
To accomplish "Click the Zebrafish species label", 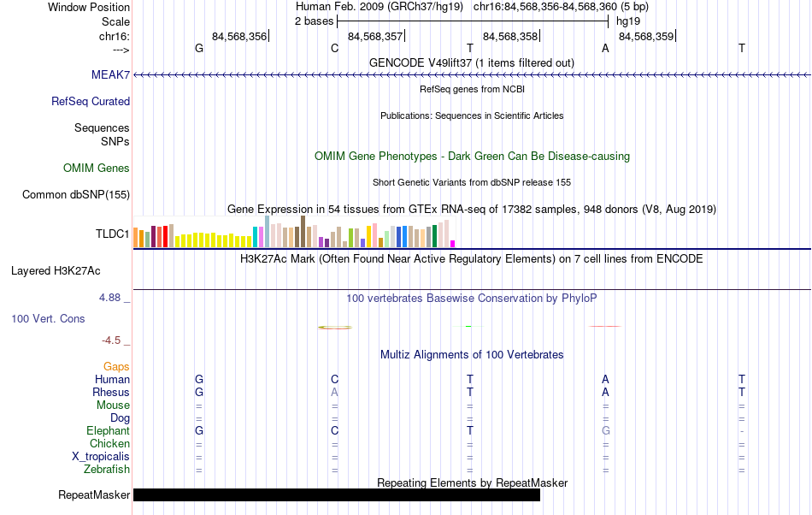I will (x=107, y=469).
